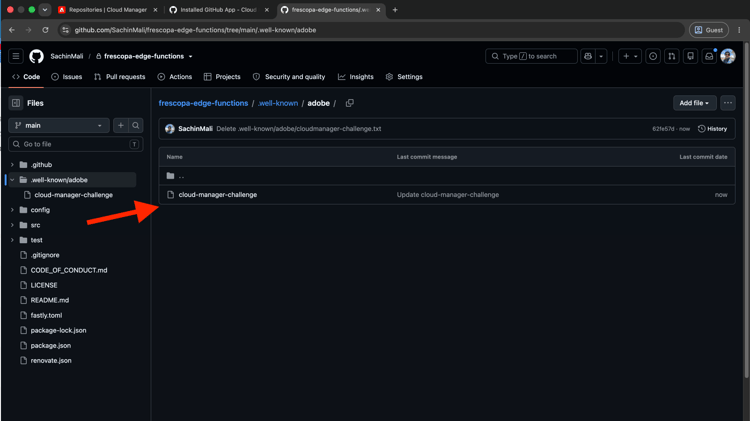Go back with browser back arrow

12,30
